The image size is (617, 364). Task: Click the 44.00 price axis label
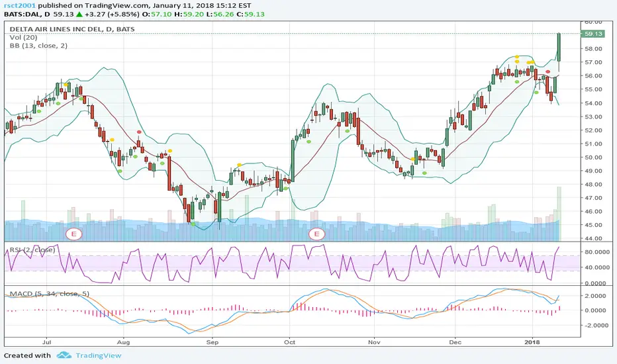(x=593, y=238)
